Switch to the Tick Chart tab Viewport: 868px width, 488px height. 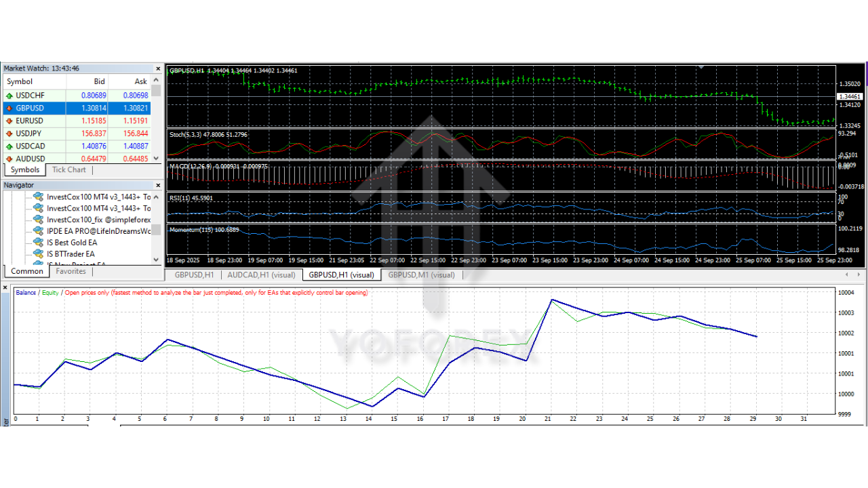[x=68, y=169]
